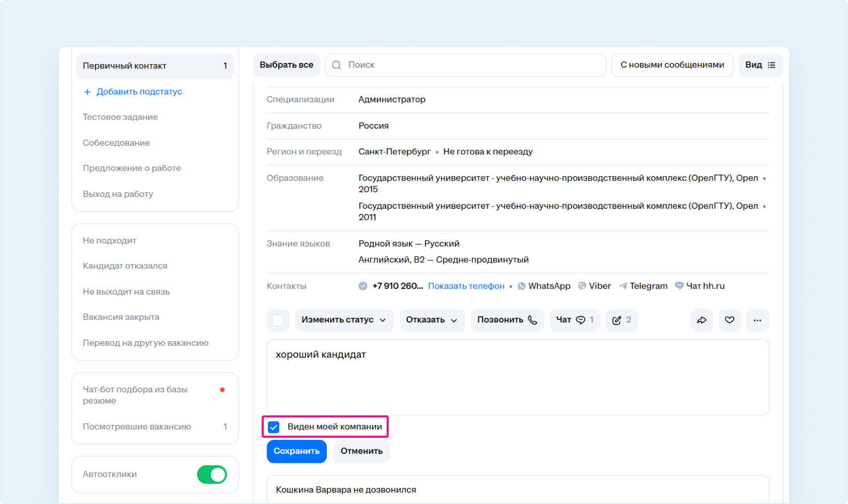Select the 'Собеседование' status
Screen dimensions: 848x504
[x=116, y=143]
